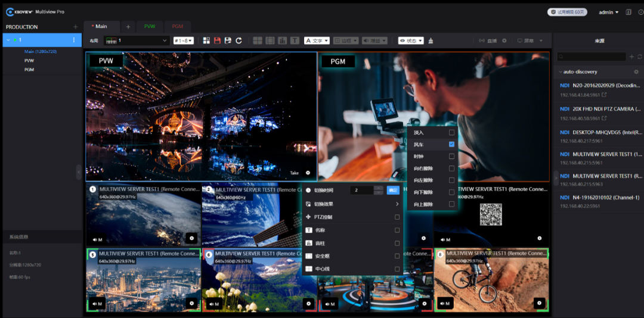
Task: Add a new production with the plus icon
Action: [x=75, y=27]
